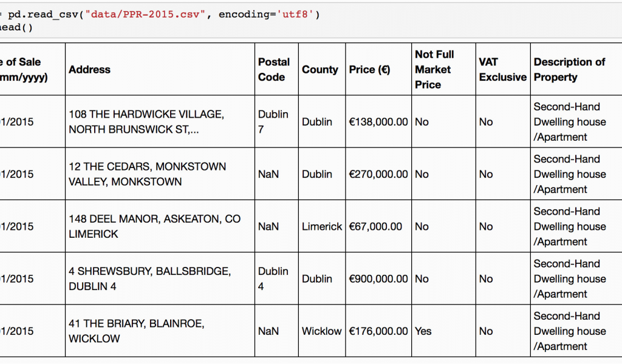Click the €138,000.00 price cell
The height and width of the screenshot is (364, 622).
coord(378,121)
